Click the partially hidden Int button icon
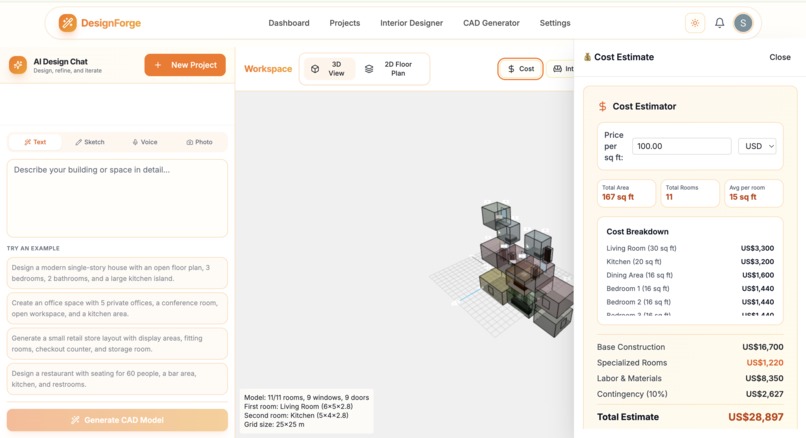 pyautogui.click(x=557, y=69)
